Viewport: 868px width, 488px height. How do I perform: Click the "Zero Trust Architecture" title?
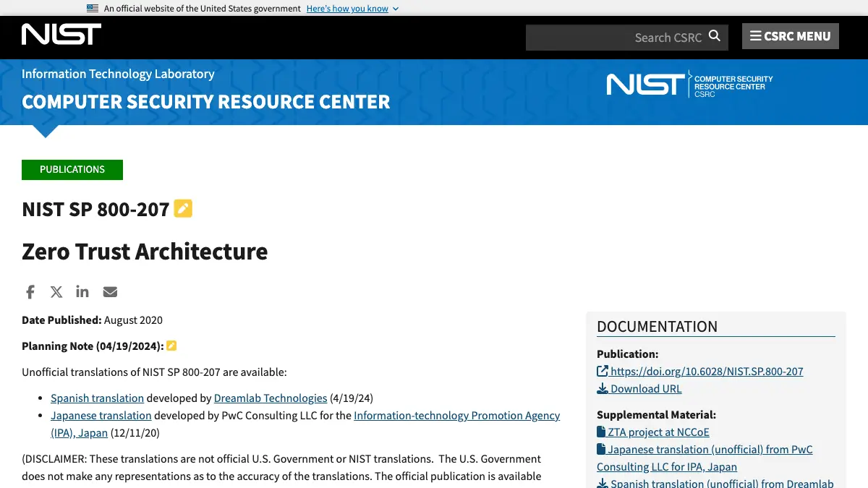pyautogui.click(x=145, y=252)
